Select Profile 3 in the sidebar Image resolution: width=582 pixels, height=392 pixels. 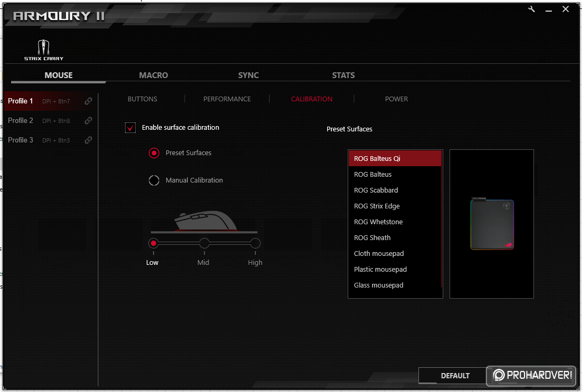click(50, 140)
